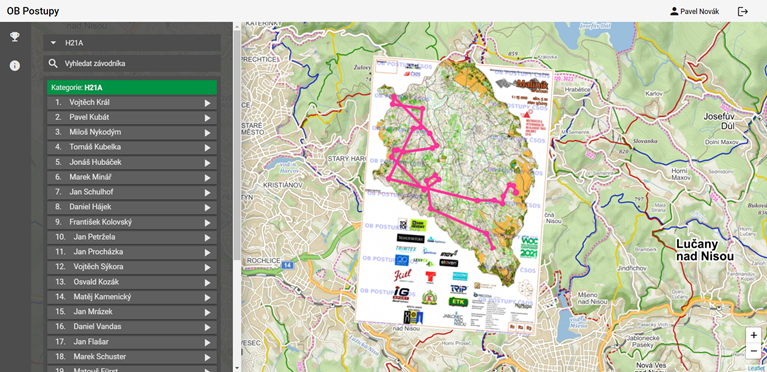Open the trophy results icon in sidebar
The height and width of the screenshot is (372, 767).
15,37
